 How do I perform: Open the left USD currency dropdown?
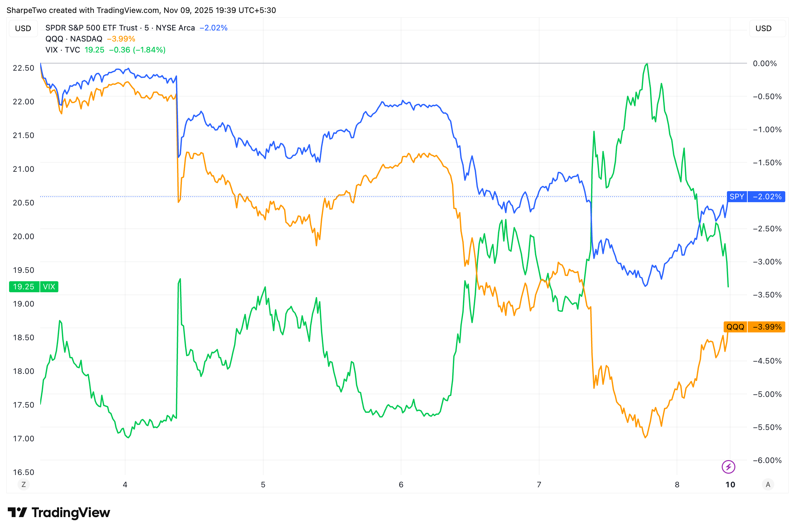click(23, 29)
